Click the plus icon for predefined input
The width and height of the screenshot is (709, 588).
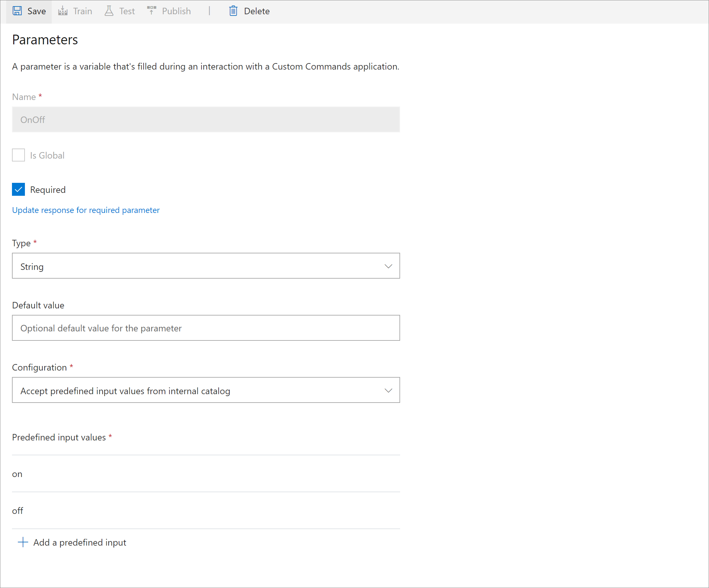tap(23, 542)
